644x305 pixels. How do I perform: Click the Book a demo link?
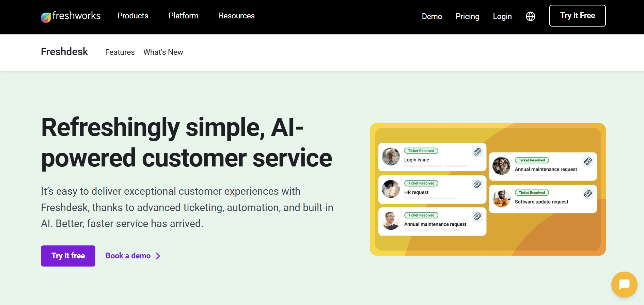pyautogui.click(x=128, y=256)
